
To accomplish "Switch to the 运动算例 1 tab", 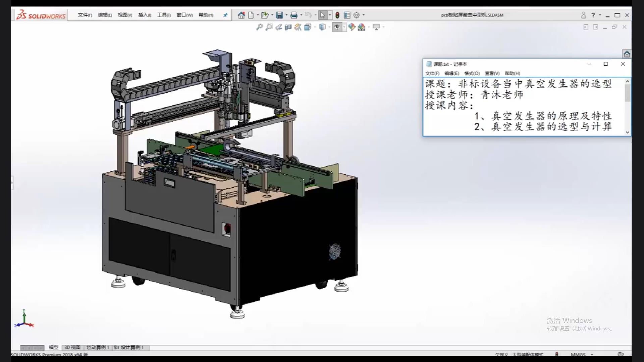I will pyautogui.click(x=98, y=347).
